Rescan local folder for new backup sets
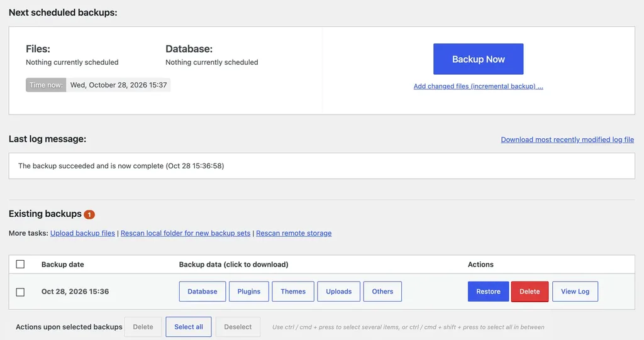Image resolution: width=644 pixels, height=340 pixels. pyautogui.click(x=186, y=233)
